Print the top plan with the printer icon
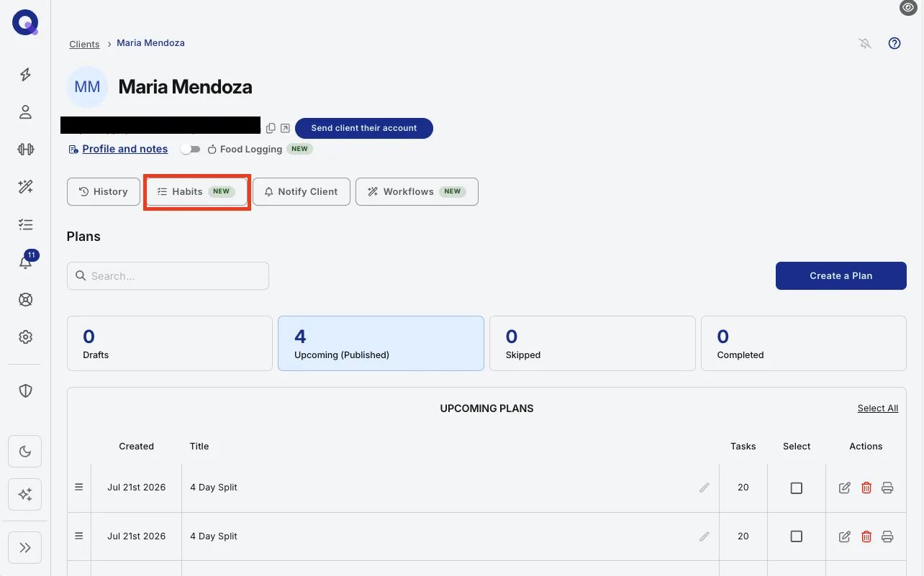Screen dimensions: 924x576 coord(887,488)
